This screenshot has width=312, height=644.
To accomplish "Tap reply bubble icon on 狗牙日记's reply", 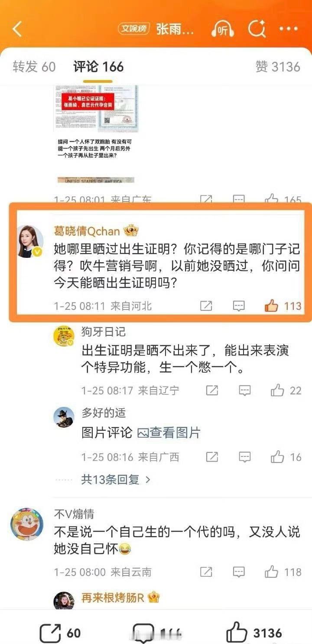I will pyautogui.click(x=245, y=390).
